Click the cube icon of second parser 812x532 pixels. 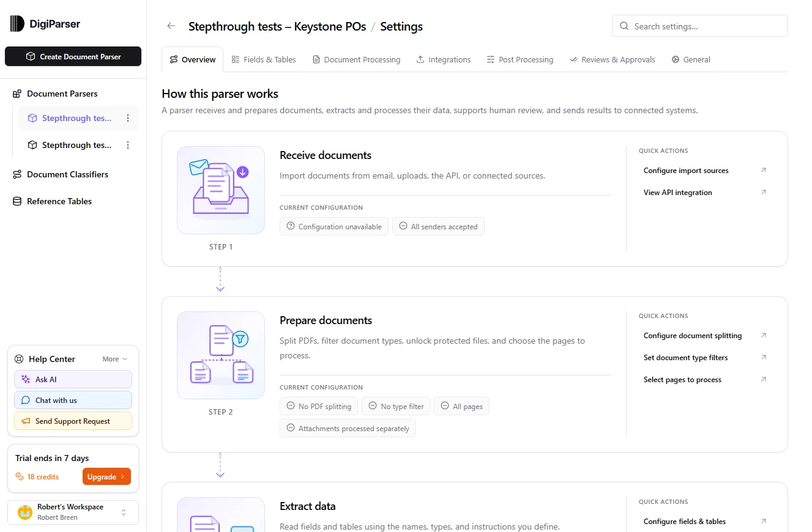coord(32,145)
